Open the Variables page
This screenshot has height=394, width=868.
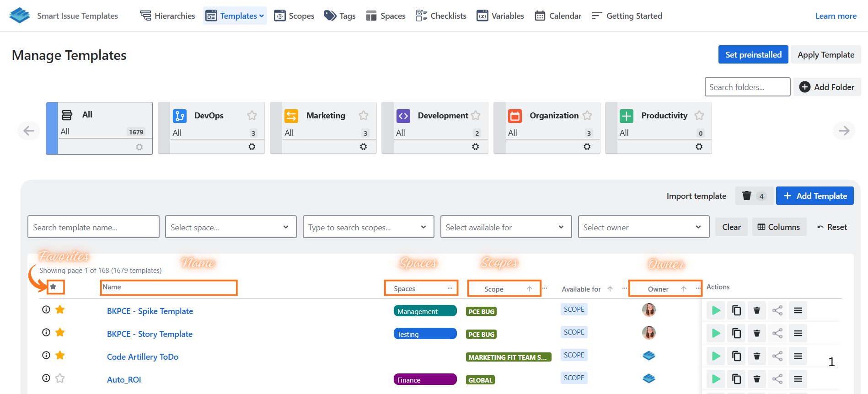pyautogui.click(x=500, y=16)
